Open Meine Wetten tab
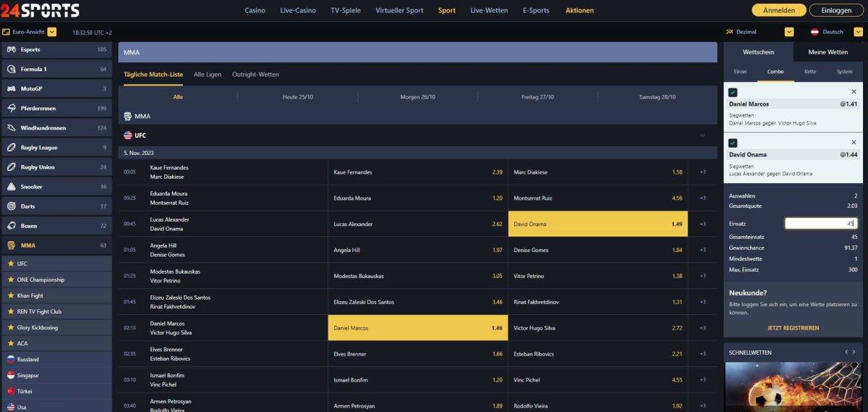Image resolution: width=868 pixels, height=412 pixels. pos(828,52)
